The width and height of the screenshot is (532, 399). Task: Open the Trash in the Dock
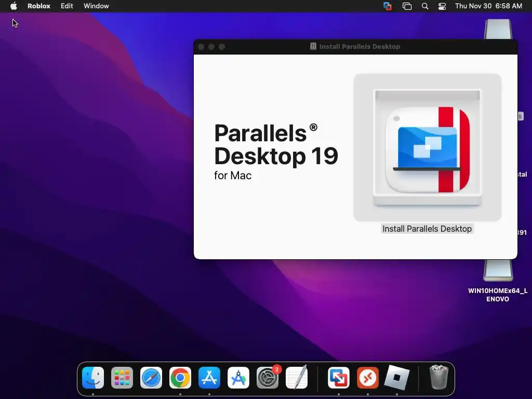[438, 377]
